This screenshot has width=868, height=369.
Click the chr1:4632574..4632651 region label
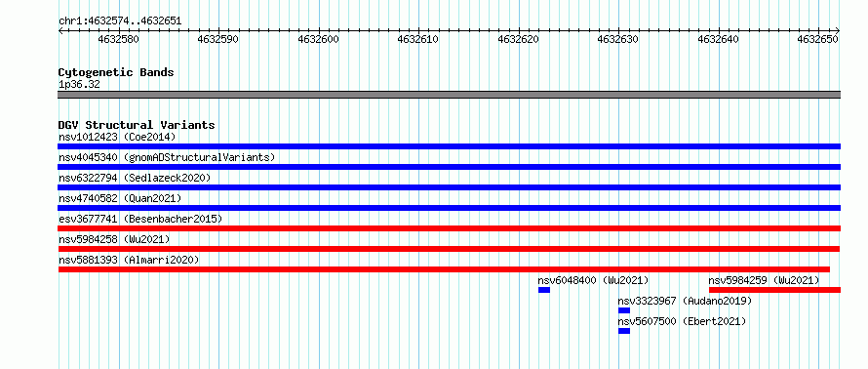click(x=120, y=21)
